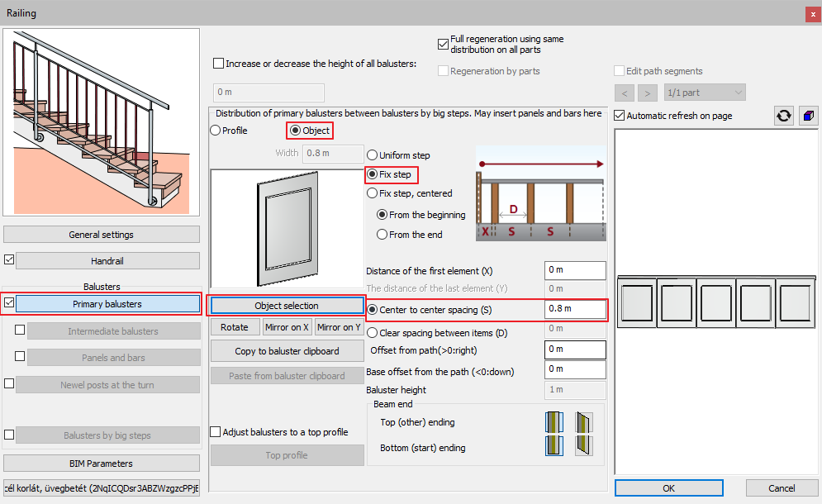Select angled cut for Bottom (start) ending

pos(584,447)
